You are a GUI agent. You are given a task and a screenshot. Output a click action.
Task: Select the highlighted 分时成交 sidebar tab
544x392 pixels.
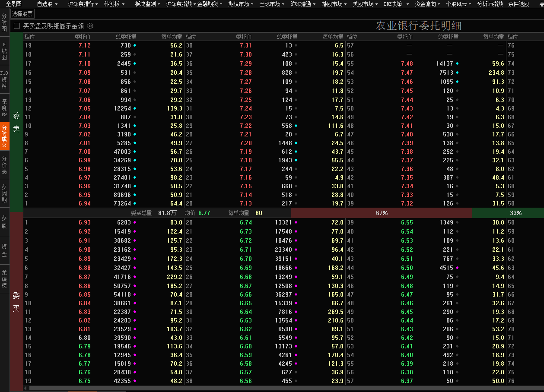(4, 136)
